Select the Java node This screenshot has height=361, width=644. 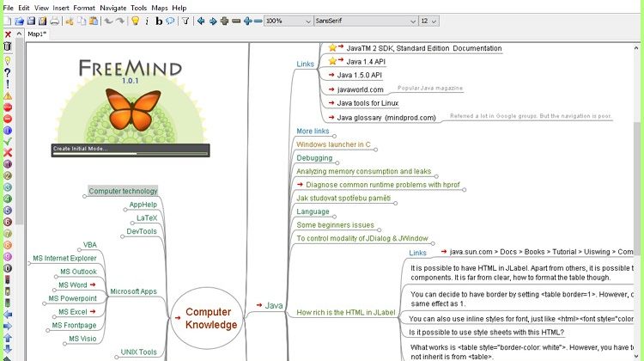(274, 305)
